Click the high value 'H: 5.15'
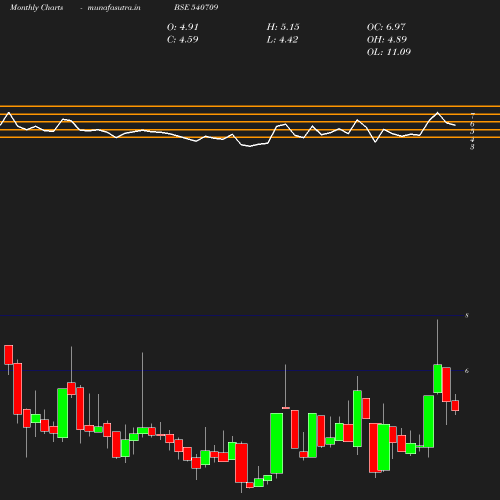 [283, 27]
